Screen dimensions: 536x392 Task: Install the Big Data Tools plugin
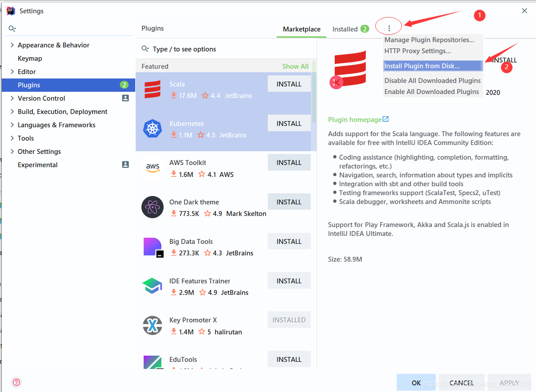click(x=289, y=241)
